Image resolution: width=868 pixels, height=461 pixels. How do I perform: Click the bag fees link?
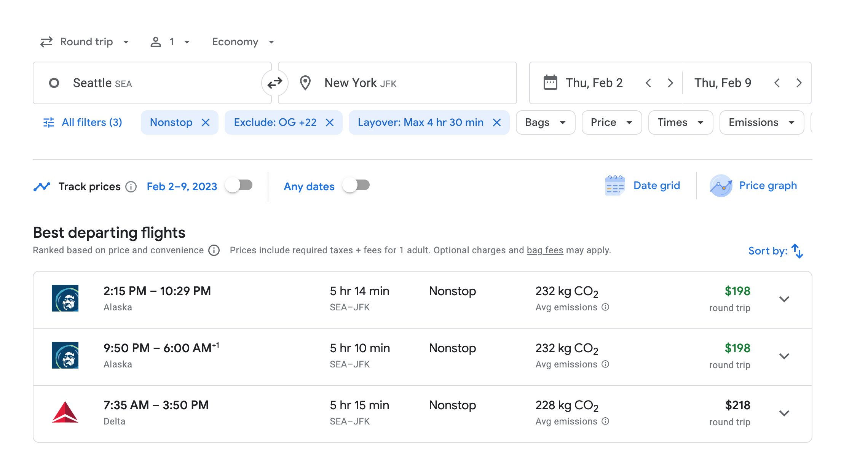[x=545, y=250]
